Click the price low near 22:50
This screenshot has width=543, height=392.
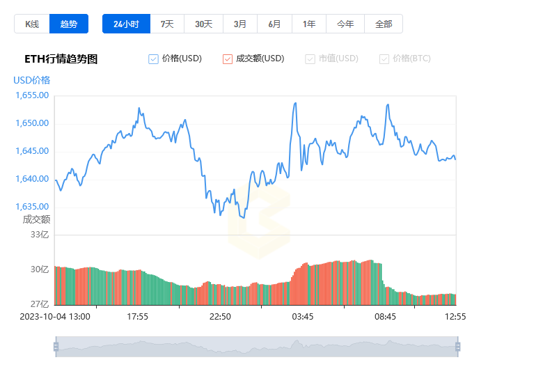pyautogui.click(x=220, y=214)
